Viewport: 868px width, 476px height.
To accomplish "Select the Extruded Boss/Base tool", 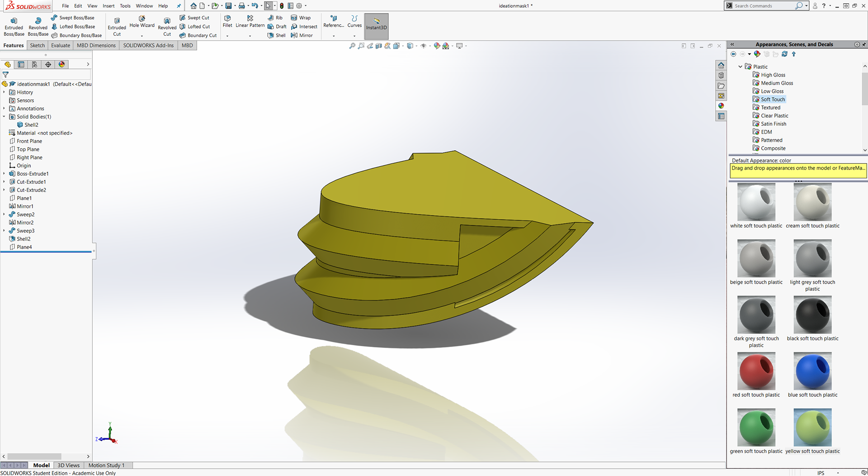I will [x=14, y=27].
